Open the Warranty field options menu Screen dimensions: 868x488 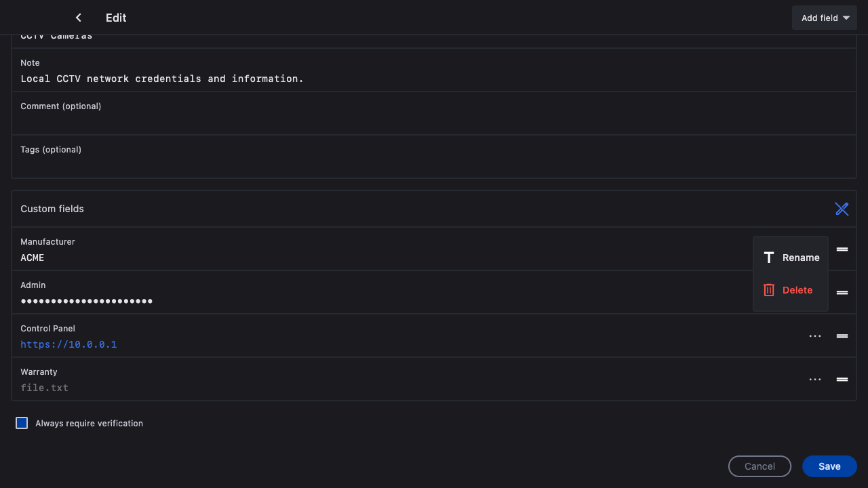pos(815,380)
